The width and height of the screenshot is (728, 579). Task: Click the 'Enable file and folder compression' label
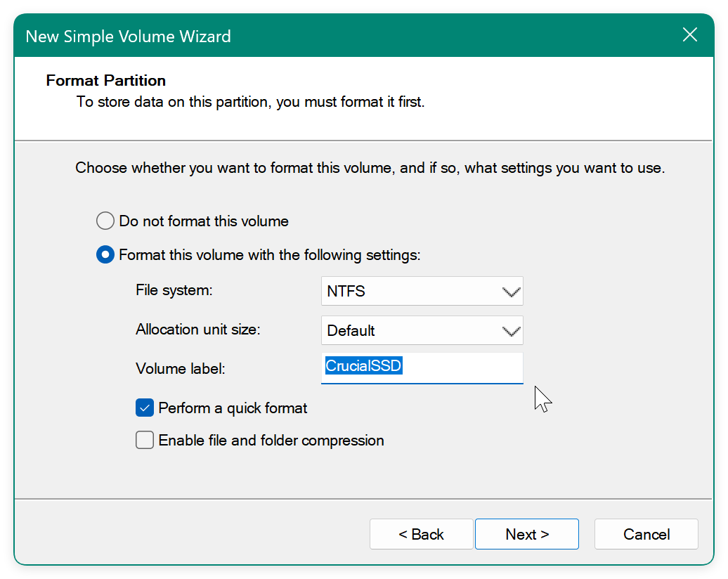pyautogui.click(x=271, y=441)
